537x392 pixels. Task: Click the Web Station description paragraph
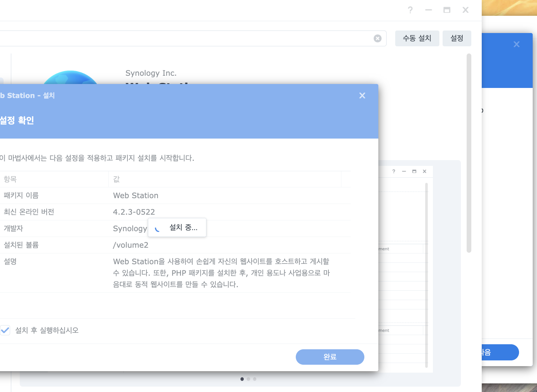[221, 273]
